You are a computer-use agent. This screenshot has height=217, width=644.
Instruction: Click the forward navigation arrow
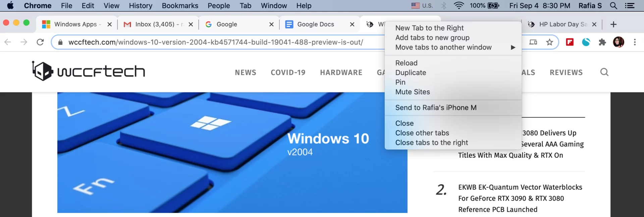[x=24, y=42]
